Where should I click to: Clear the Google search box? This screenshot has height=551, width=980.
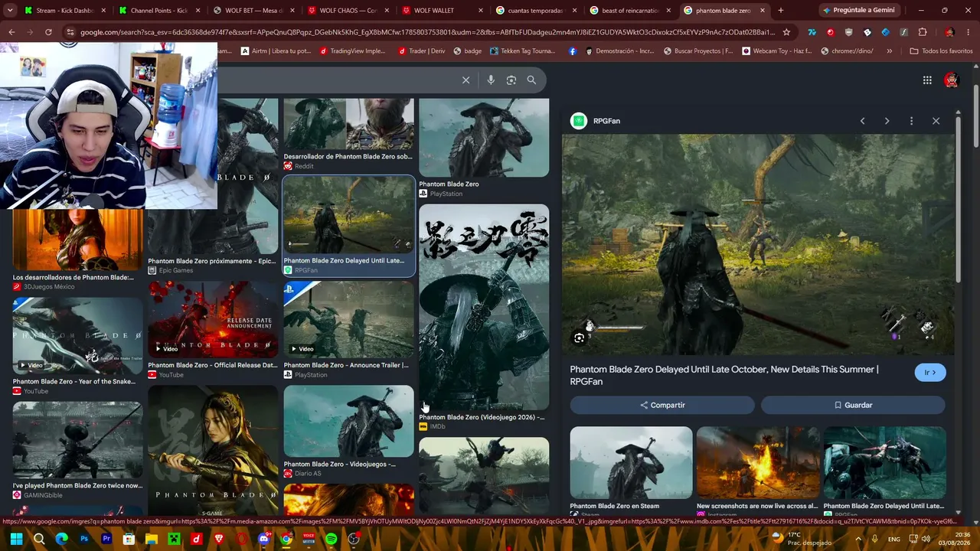(465, 80)
